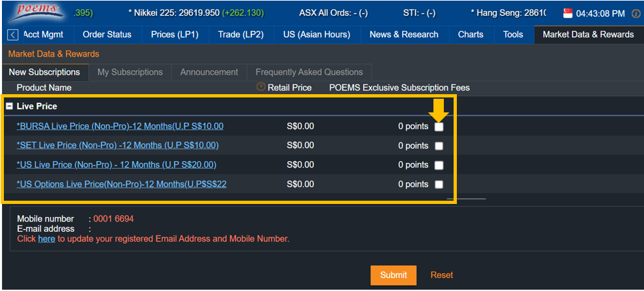This screenshot has width=644, height=291.
Task: Click the mobile number 0001 6694
Action: [113, 219]
